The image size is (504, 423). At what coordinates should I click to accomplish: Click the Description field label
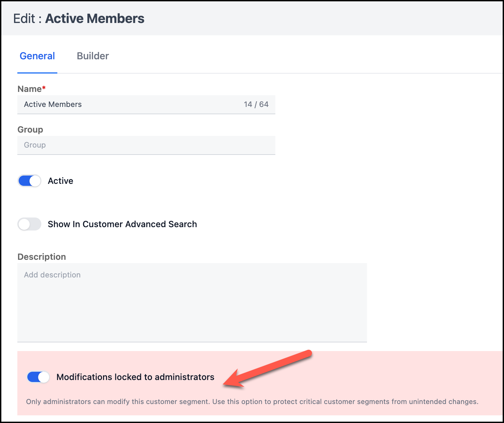pyautogui.click(x=42, y=257)
